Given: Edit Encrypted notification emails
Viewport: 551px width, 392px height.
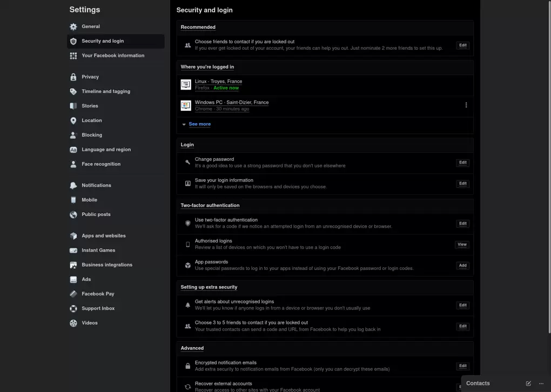Looking at the screenshot, I should coord(463,366).
